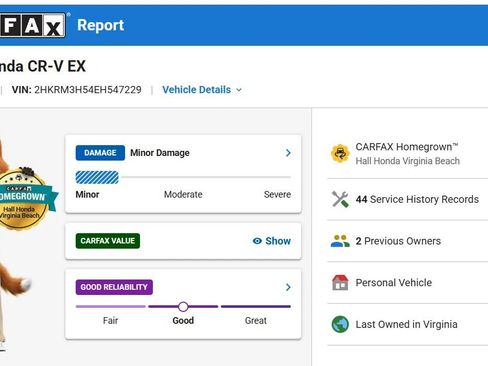The height and width of the screenshot is (366, 488).
Task: Click Hall Honda Virginia Beach subtitle
Action: click(407, 161)
